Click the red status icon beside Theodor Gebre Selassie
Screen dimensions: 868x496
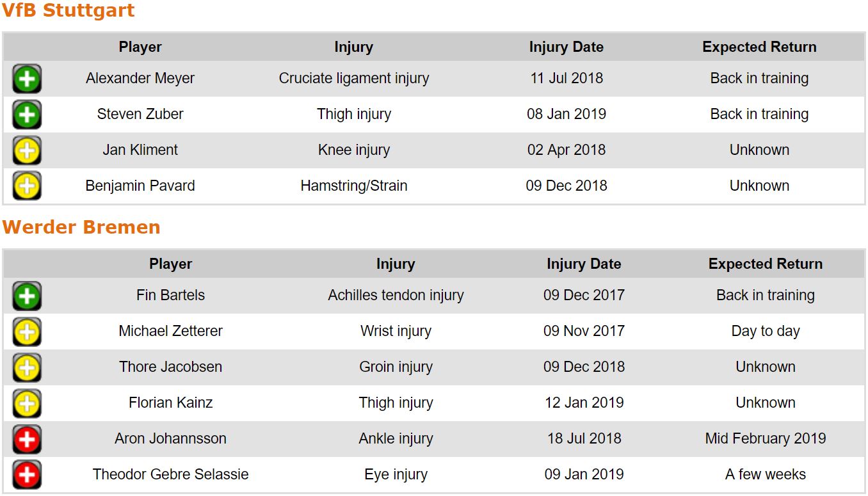point(27,476)
